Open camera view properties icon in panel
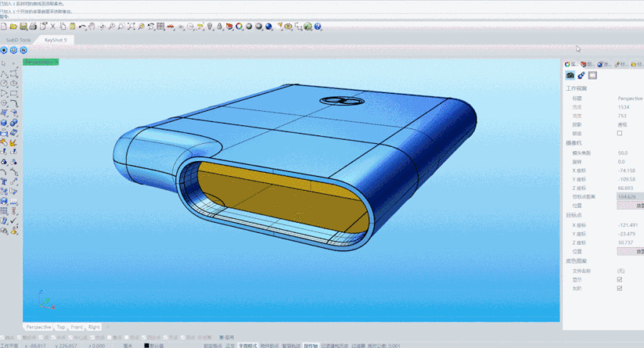 [570, 75]
